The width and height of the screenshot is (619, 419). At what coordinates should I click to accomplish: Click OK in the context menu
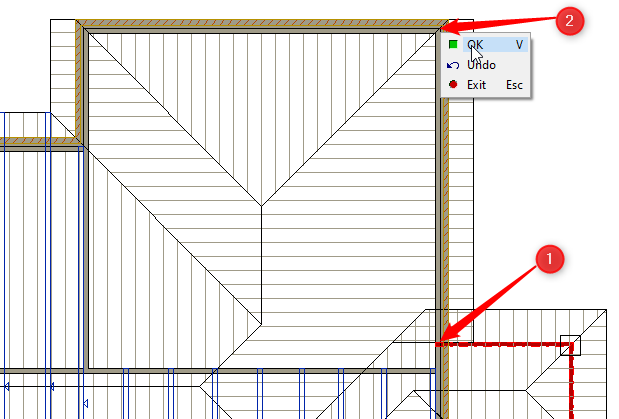475,45
